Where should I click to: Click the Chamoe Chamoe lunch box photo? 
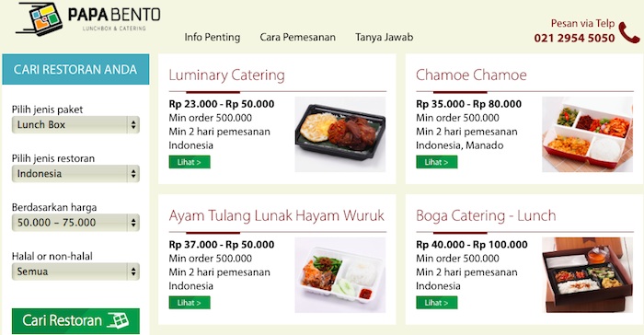click(587, 134)
